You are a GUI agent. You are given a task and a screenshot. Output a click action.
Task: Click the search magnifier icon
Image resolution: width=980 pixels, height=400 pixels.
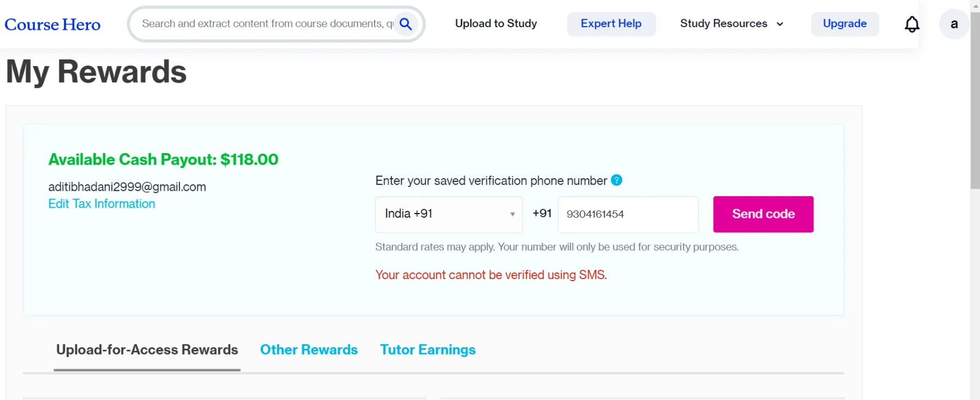406,24
